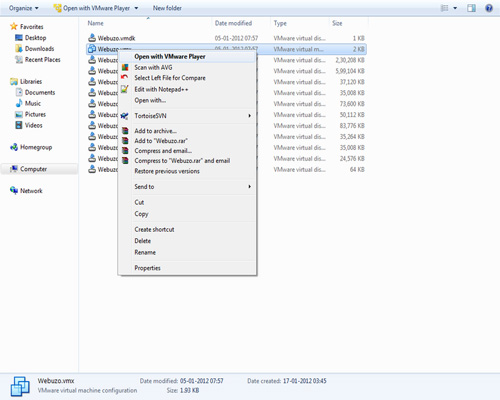Choose Edit with Notepad++
500x400 pixels.
[161, 89]
